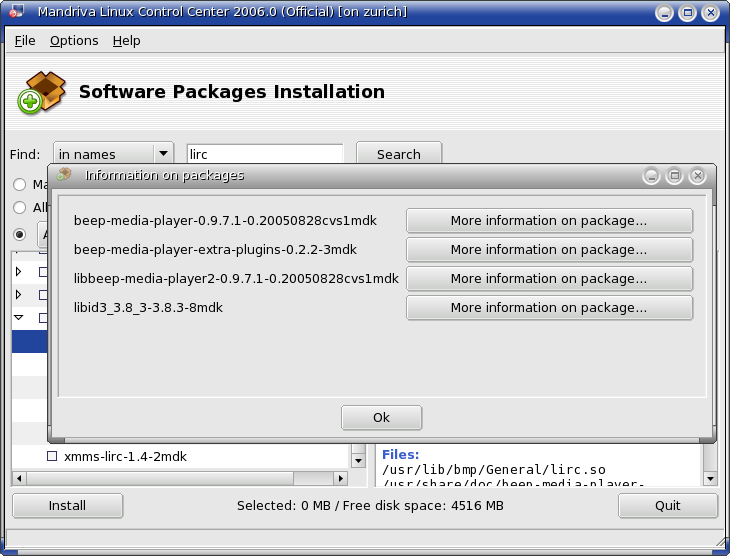Viewport: 730px width, 556px height.
Task: Click the lirc search text field
Action: tap(265, 154)
